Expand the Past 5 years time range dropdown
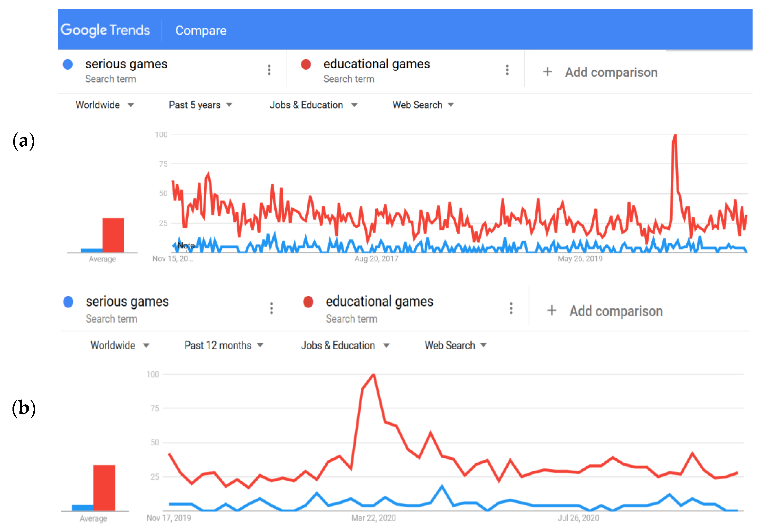The image size is (766, 532). [200, 105]
